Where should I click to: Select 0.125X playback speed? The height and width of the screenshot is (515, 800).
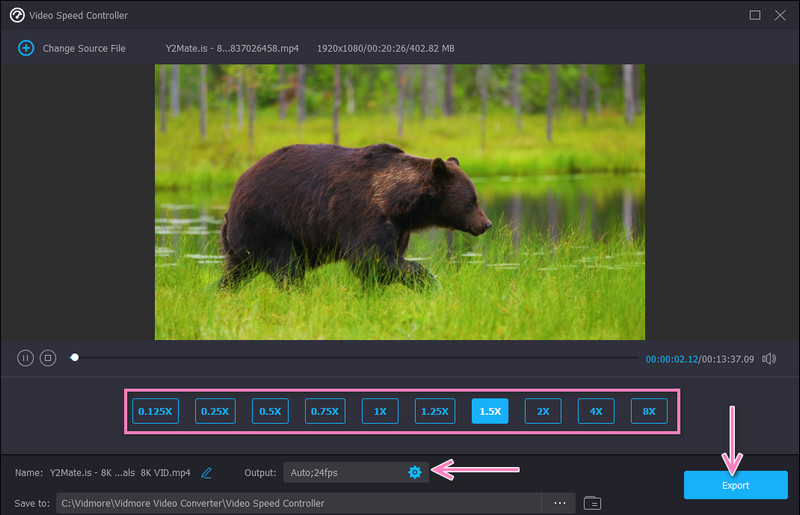(x=155, y=411)
